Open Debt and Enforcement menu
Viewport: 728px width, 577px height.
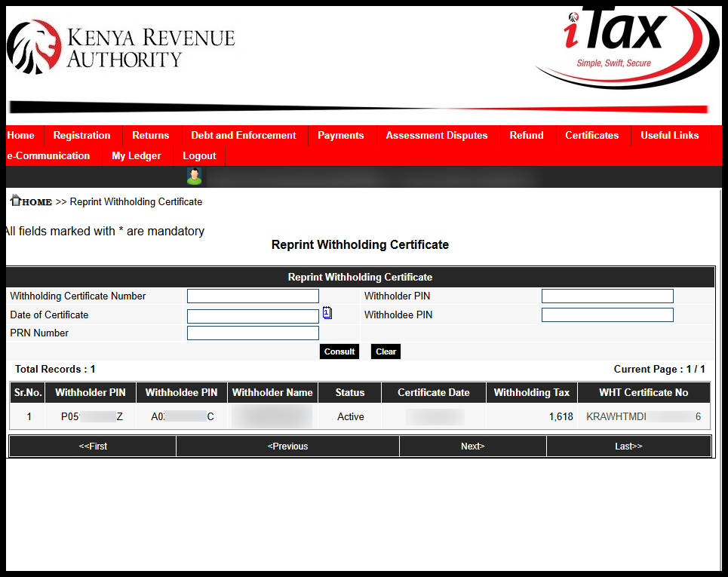pos(243,135)
